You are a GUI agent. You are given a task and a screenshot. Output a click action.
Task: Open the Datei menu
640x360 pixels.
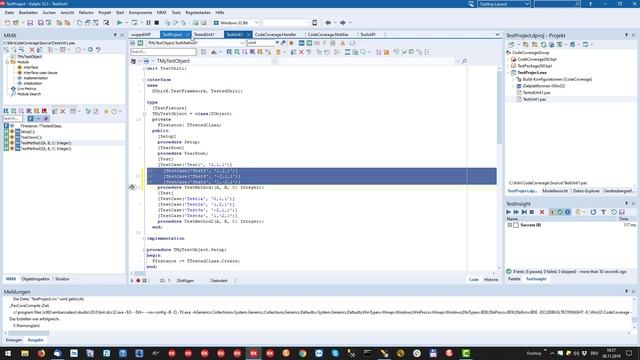[9, 13]
